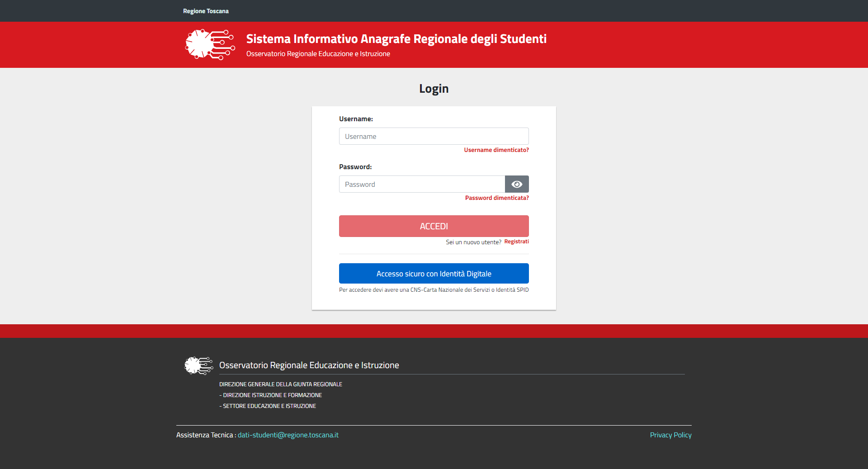Click the 'Sistema Informativo Anagrafe Regionale' header title
Viewport: 868px width, 469px height.
(x=396, y=39)
